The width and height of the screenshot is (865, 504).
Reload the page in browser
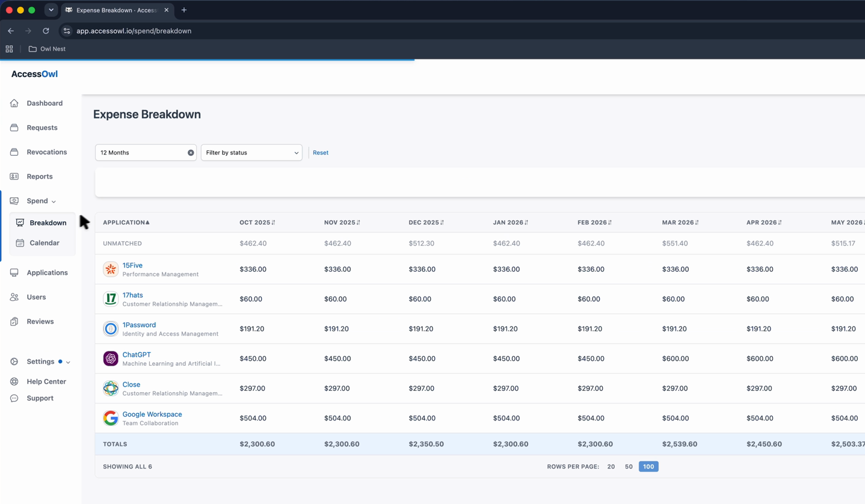[46, 31]
